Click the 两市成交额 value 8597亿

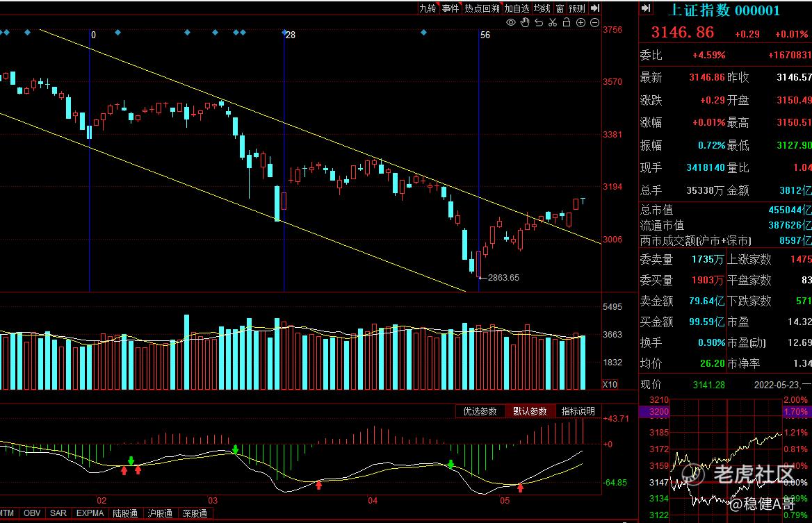[795, 240]
